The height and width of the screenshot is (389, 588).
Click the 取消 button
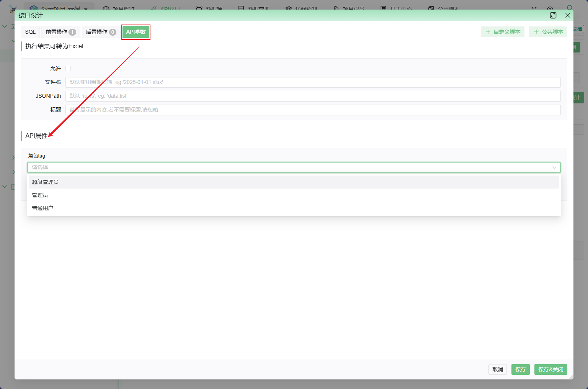click(x=498, y=369)
